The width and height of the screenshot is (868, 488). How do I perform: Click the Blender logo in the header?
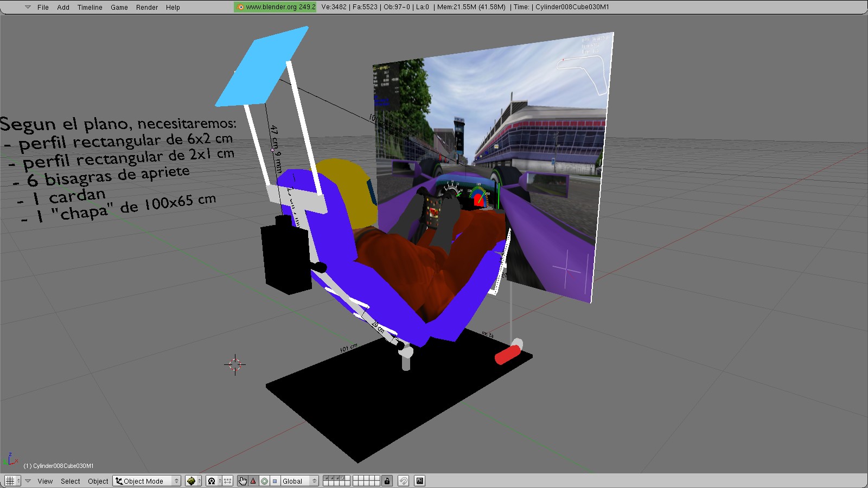pos(240,7)
